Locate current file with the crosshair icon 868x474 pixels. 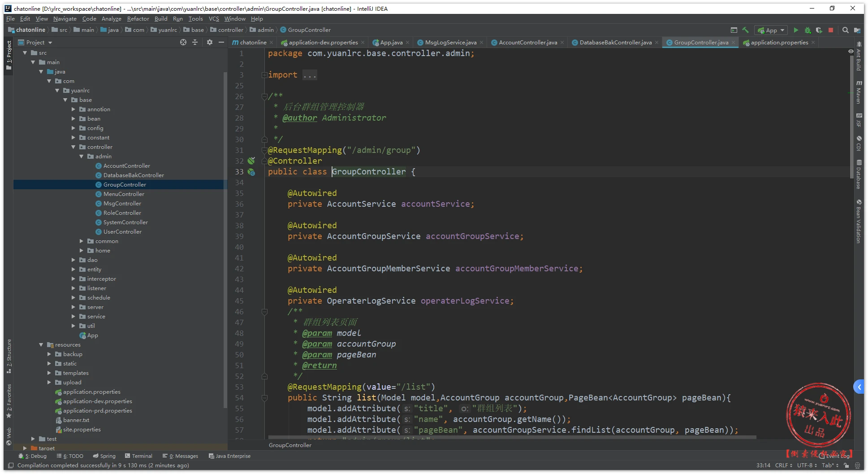pos(183,42)
